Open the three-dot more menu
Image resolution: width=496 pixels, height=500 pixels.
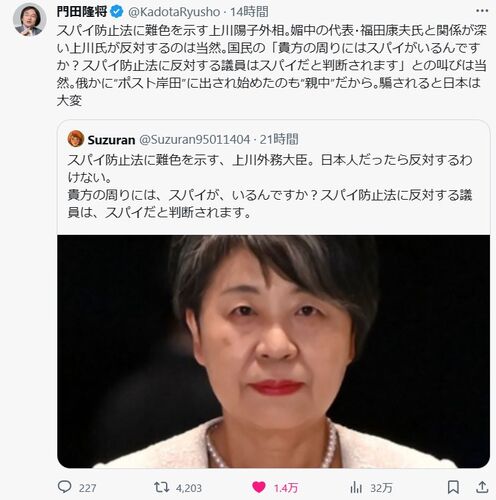482,11
